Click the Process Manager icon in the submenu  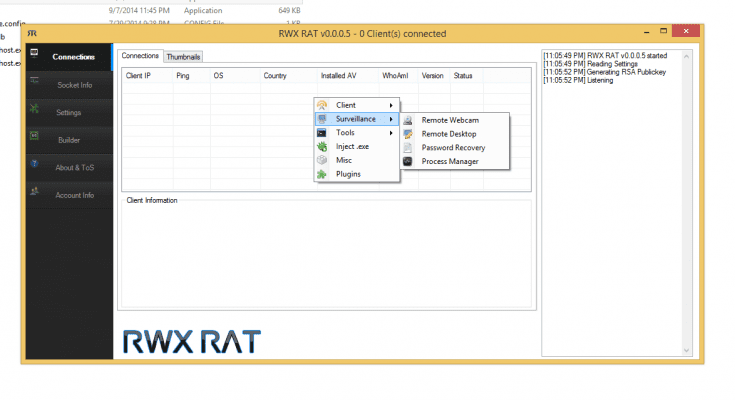408,161
